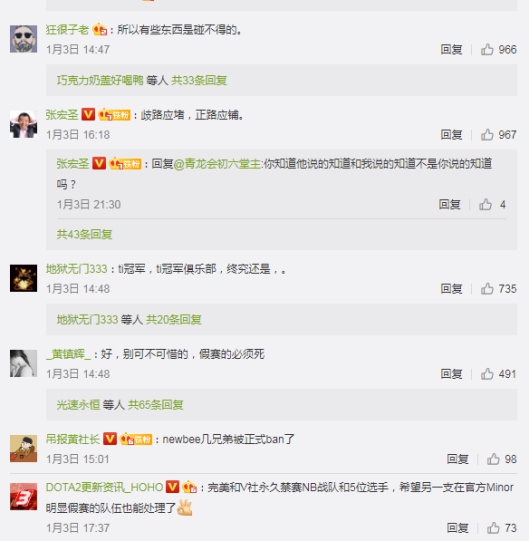Reply to DOTA2更新资讯_HOHO's comment
This screenshot has width=530, height=541.
[458, 528]
